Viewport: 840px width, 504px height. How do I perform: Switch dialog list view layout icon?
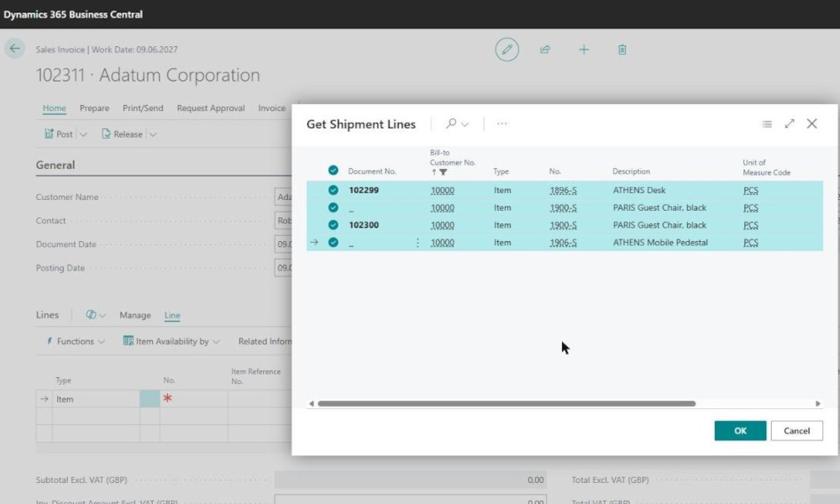(x=767, y=123)
